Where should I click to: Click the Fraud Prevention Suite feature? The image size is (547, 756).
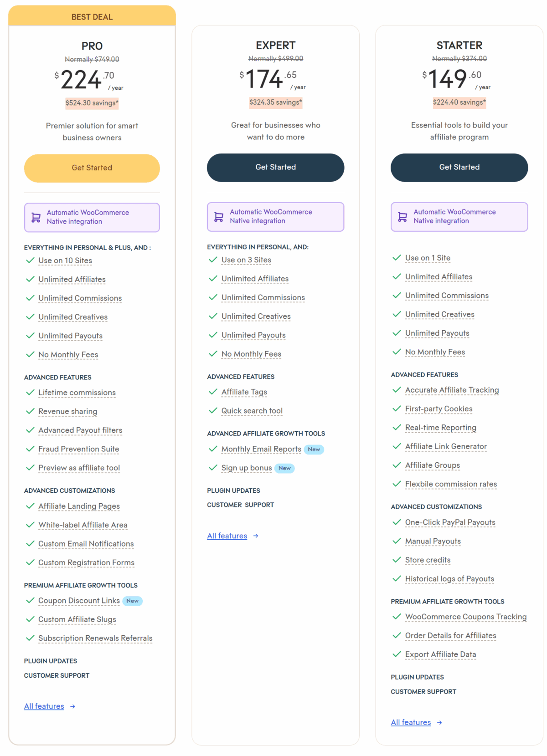pos(79,449)
